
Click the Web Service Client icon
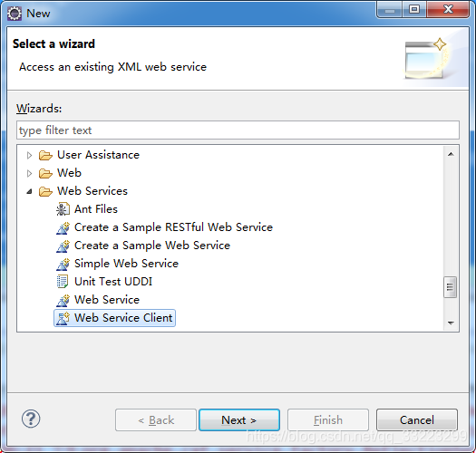pyautogui.click(x=63, y=318)
